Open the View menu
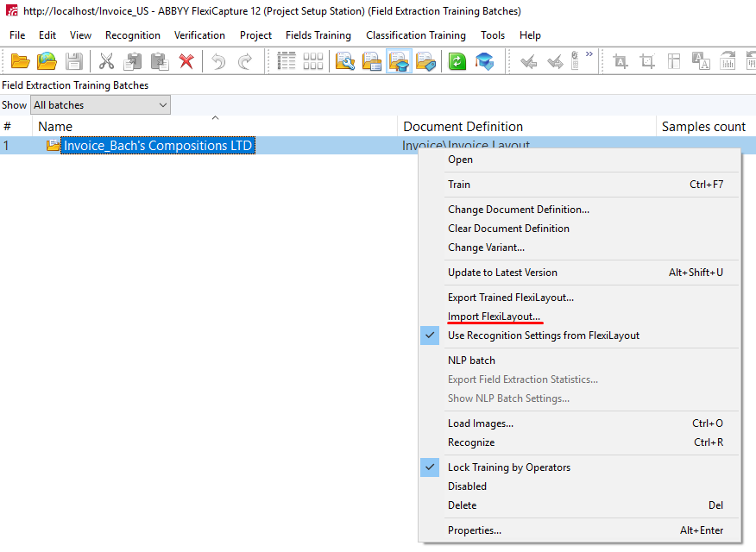This screenshot has height=552, width=756. click(x=80, y=35)
